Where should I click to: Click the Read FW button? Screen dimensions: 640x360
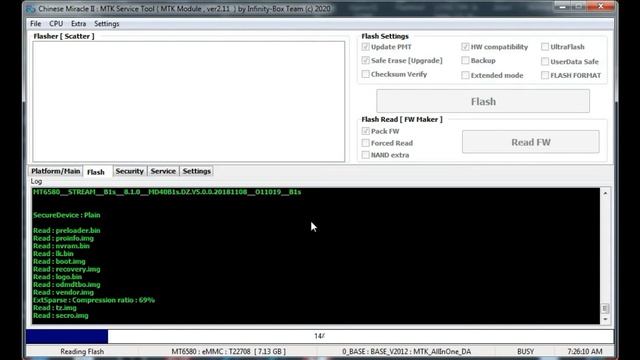[531, 142]
